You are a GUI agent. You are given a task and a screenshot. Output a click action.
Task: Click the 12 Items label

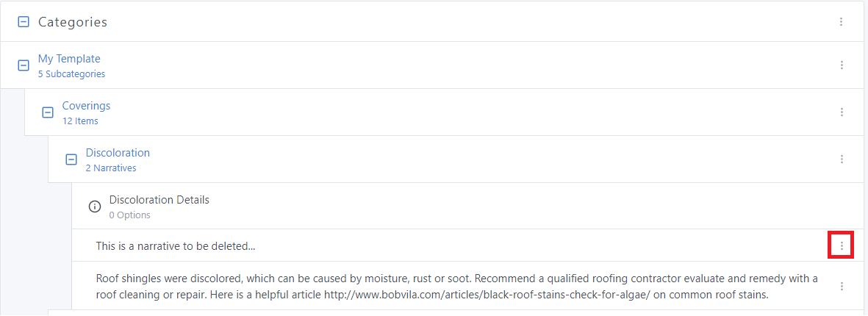pyautogui.click(x=80, y=121)
